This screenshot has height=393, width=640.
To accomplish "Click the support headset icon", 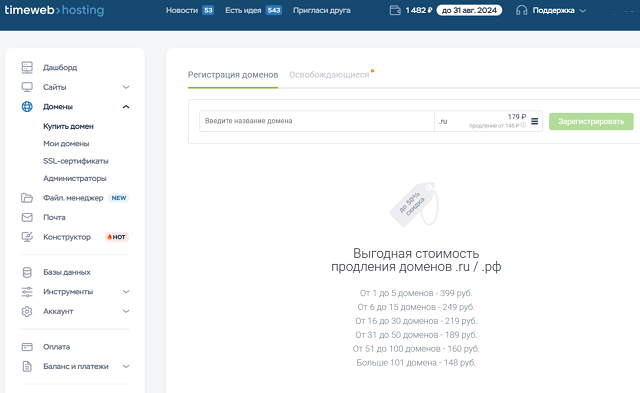I will point(521,10).
